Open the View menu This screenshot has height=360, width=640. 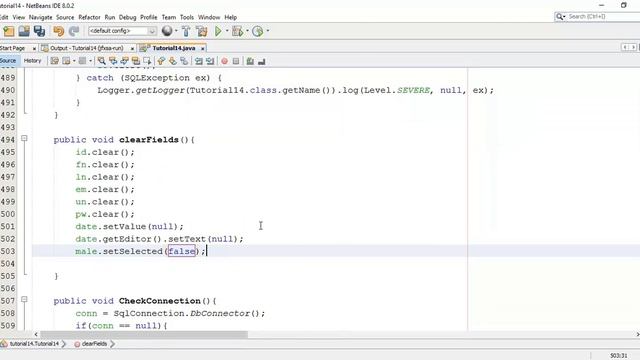click(x=19, y=17)
